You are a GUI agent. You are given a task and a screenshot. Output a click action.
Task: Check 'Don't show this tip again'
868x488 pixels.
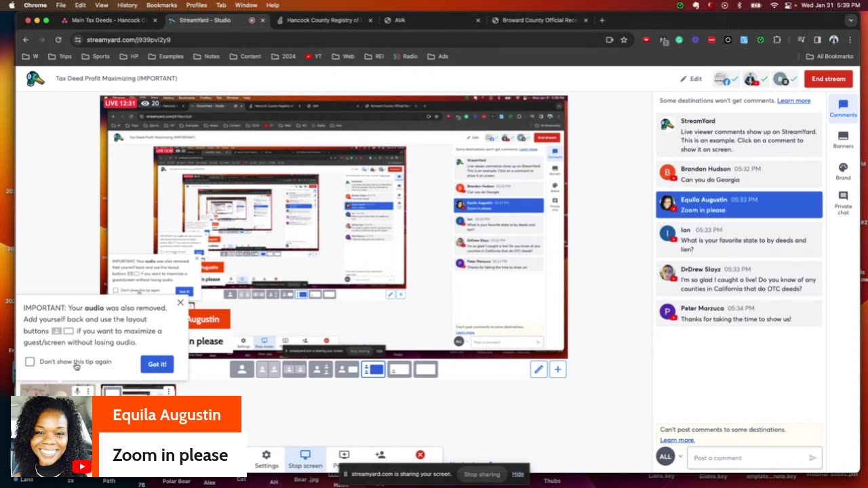pos(30,362)
